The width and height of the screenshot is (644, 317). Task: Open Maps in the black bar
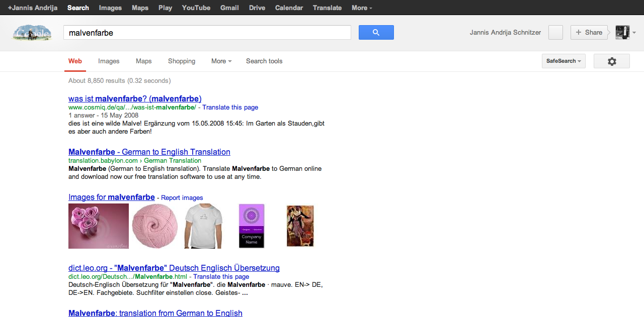tap(140, 8)
